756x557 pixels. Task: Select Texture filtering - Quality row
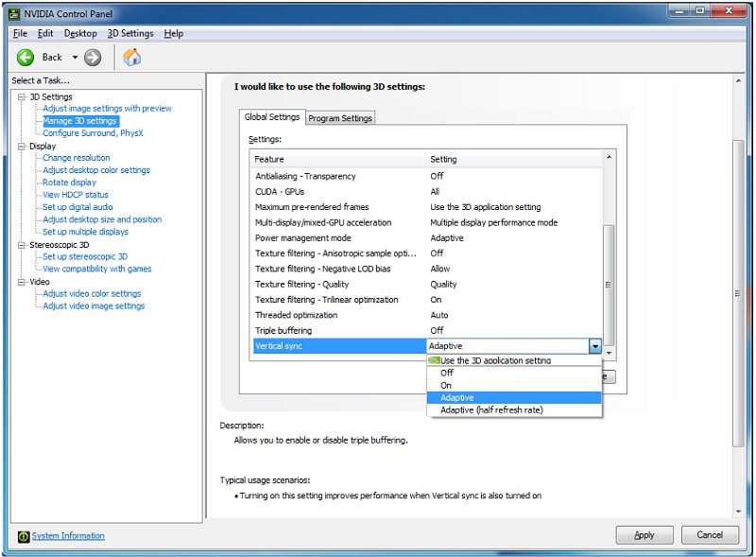(427, 285)
